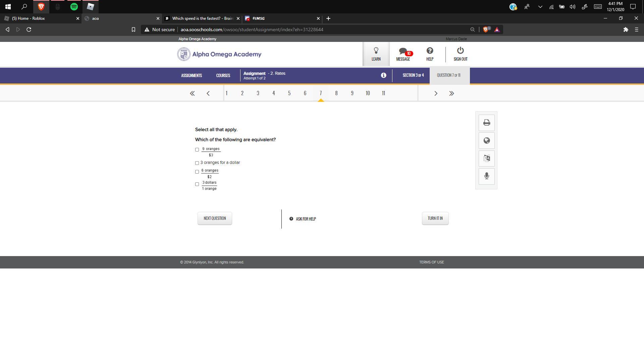Check 3 oranges for a dollar
The width and height of the screenshot is (644, 362).
[197, 163]
